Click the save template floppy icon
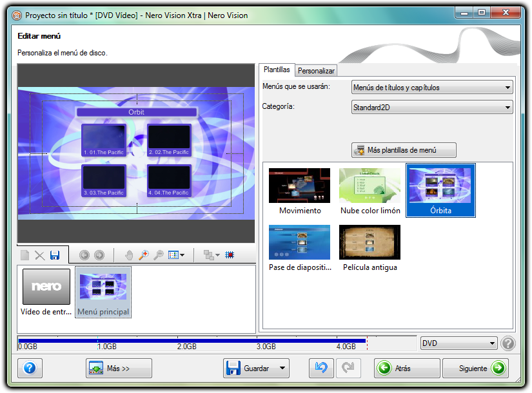The width and height of the screenshot is (532, 393). (x=55, y=255)
